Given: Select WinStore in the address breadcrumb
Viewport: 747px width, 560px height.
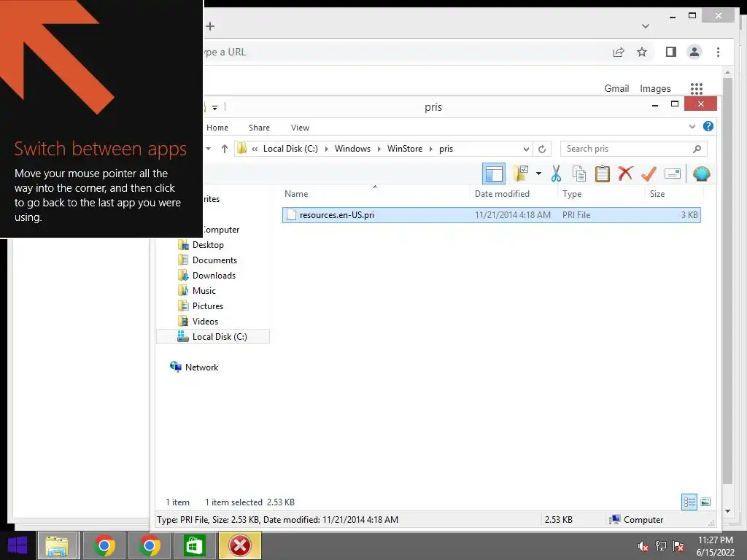Looking at the screenshot, I should 404,149.
